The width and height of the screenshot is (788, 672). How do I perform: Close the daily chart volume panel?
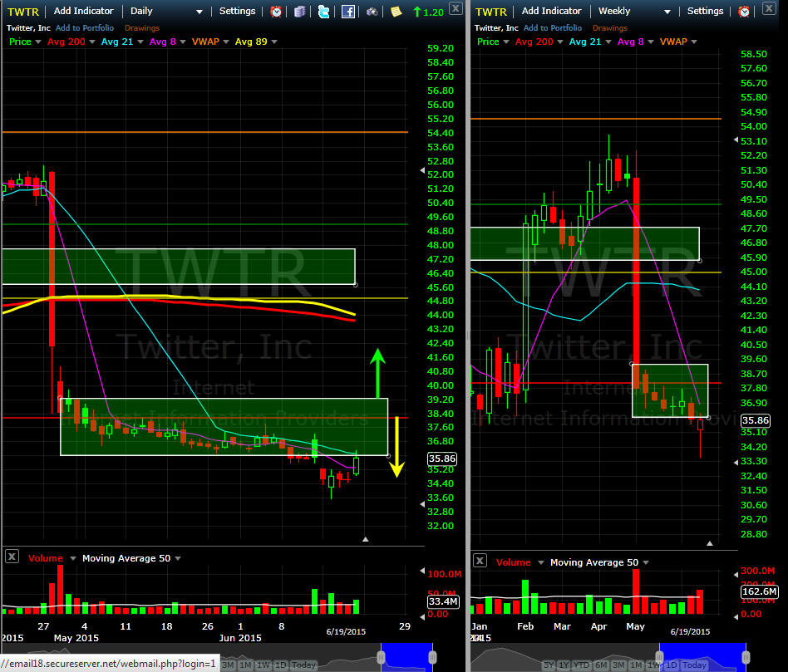[12, 558]
